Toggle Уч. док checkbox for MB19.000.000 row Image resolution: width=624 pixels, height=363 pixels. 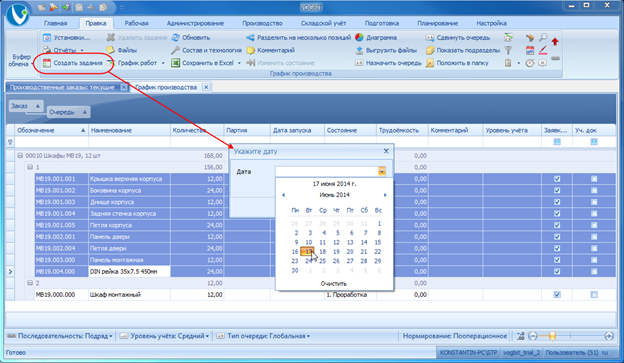(594, 295)
